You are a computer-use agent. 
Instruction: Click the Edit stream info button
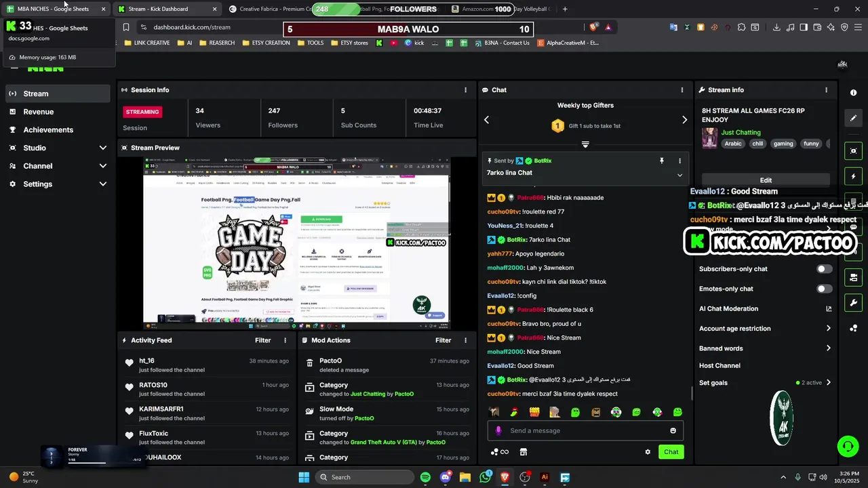pyautogui.click(x=766, y=180)
